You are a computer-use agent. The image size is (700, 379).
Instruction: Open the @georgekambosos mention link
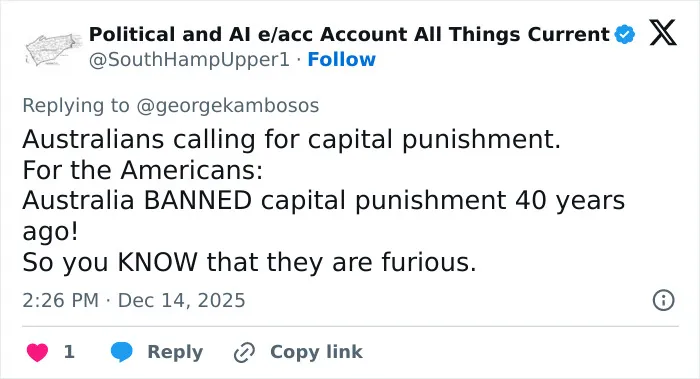point(228,106)
